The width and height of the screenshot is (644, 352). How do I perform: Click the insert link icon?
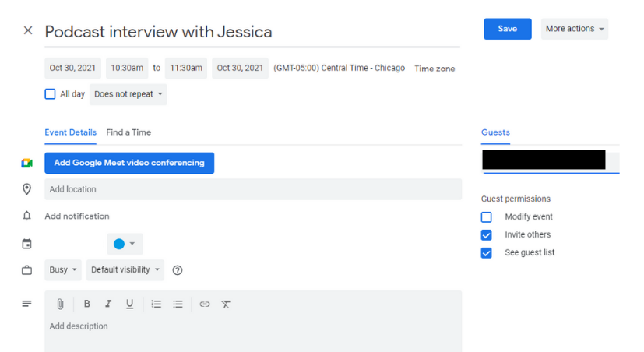(x=205, y=304)
